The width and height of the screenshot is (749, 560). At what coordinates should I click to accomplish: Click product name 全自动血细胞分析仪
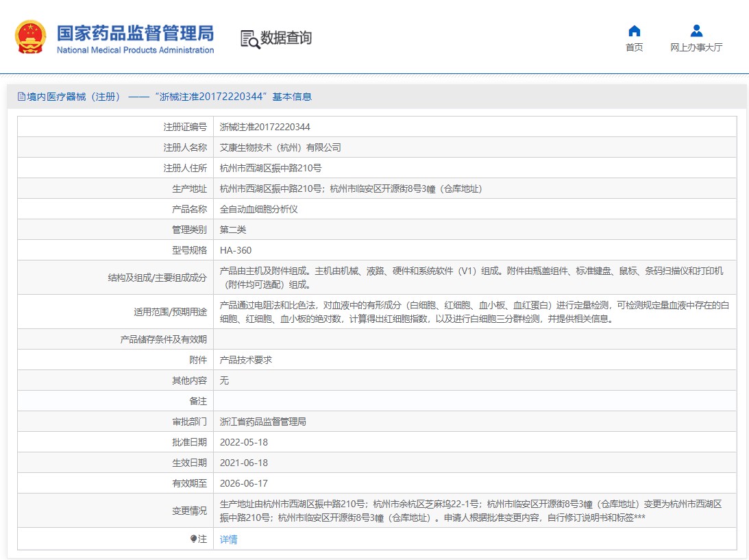pyautogui.click(x=258, y=209)
